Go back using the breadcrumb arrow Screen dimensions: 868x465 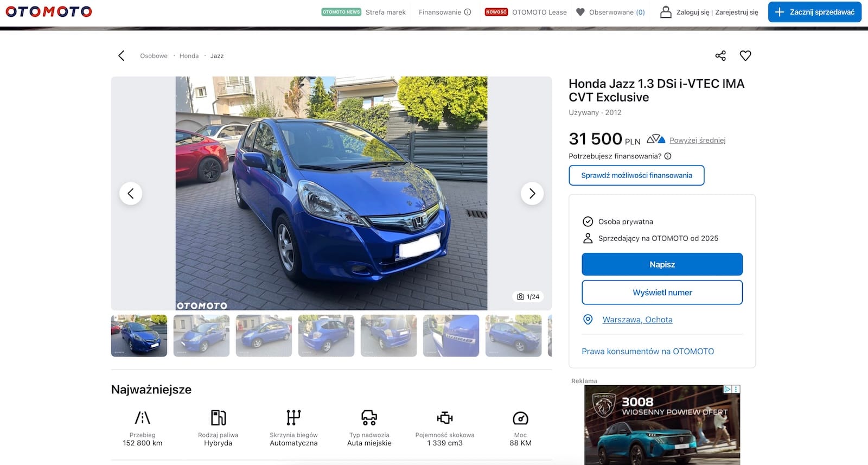coord(121,55)
